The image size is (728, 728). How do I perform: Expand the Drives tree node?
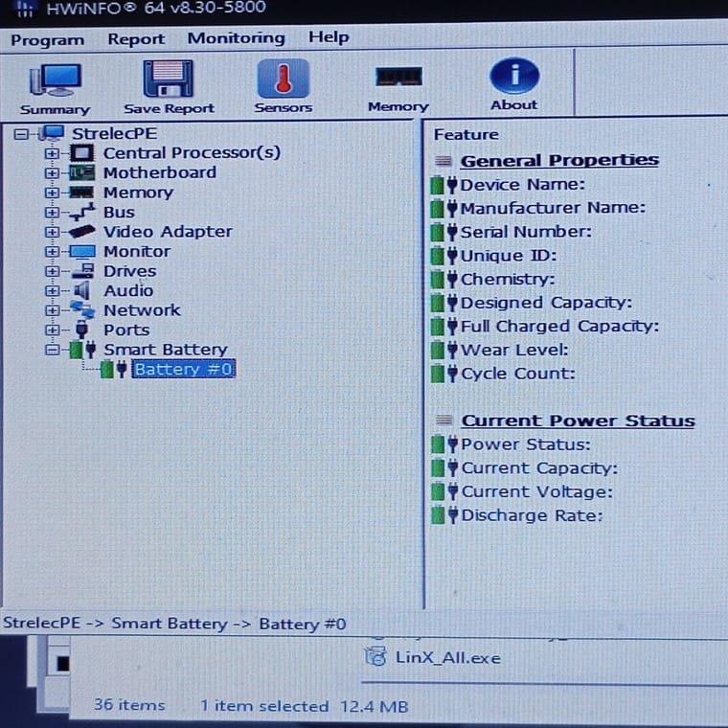pyautogui.click(x=52, y=271)
